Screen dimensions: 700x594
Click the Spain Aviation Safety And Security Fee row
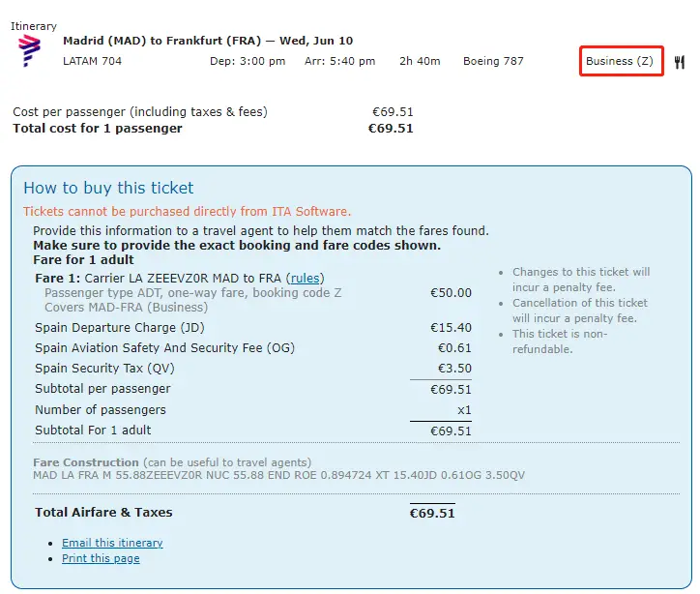pyautogui.click(x=164, y=348)
